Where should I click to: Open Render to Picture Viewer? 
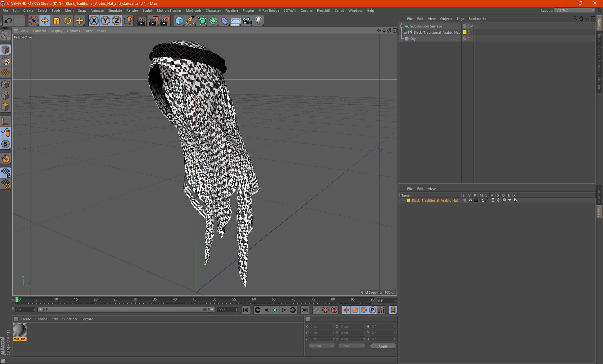tap(153, 21)
